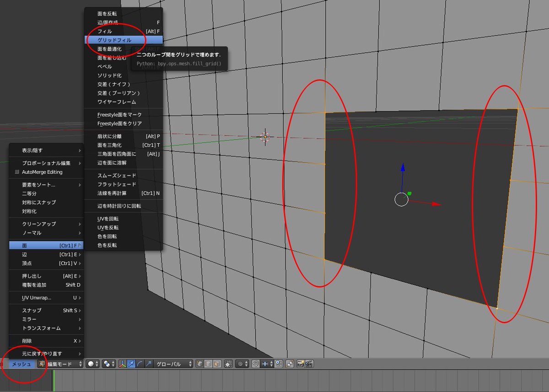
Task: Click the snap target grid icon
Action: pos(278,364)
